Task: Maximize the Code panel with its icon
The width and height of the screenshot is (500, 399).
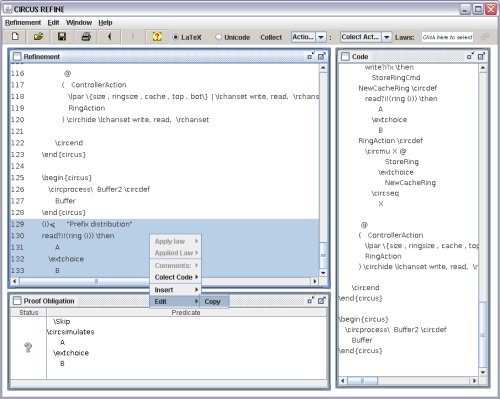Action: click(x=481, y=56)
